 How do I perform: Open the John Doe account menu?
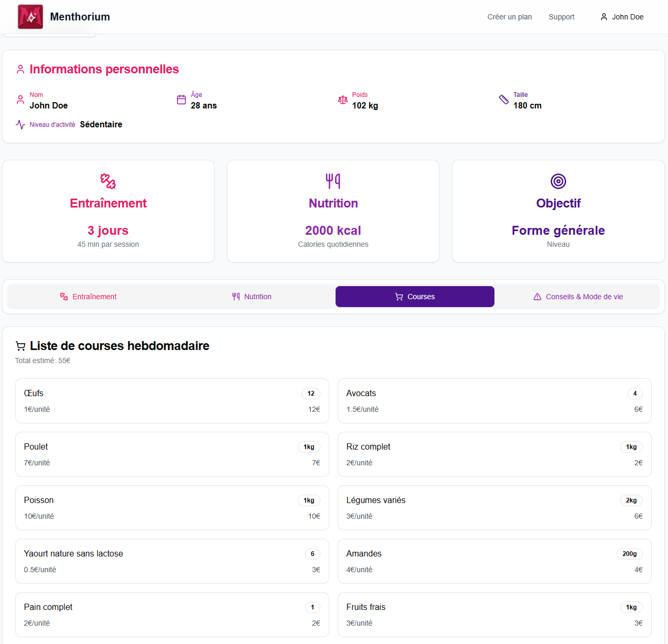[622, 17]
